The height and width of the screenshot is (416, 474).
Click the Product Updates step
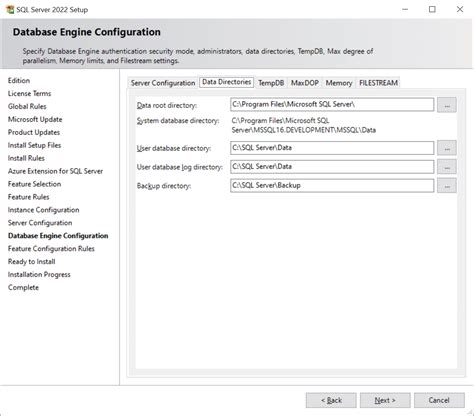pyautogui.click(x=34, y=132)
